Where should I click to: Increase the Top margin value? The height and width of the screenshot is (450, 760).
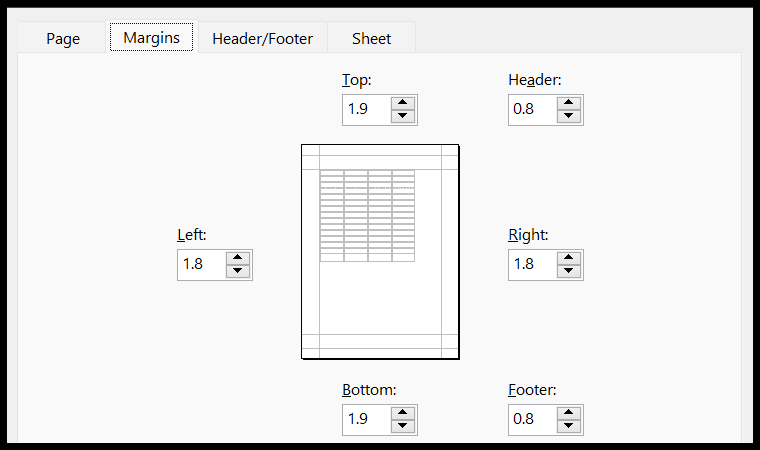tap(402, 103)
